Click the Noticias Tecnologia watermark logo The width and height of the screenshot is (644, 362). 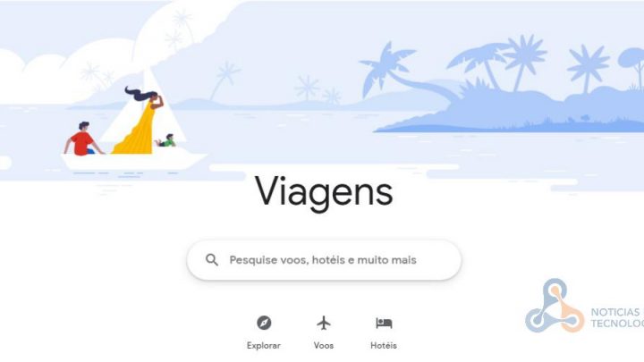[555, 306]
